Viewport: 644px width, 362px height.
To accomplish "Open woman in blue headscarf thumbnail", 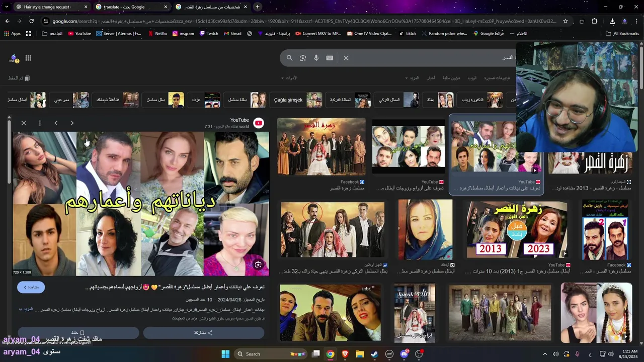I will click(x=426, y=230).
